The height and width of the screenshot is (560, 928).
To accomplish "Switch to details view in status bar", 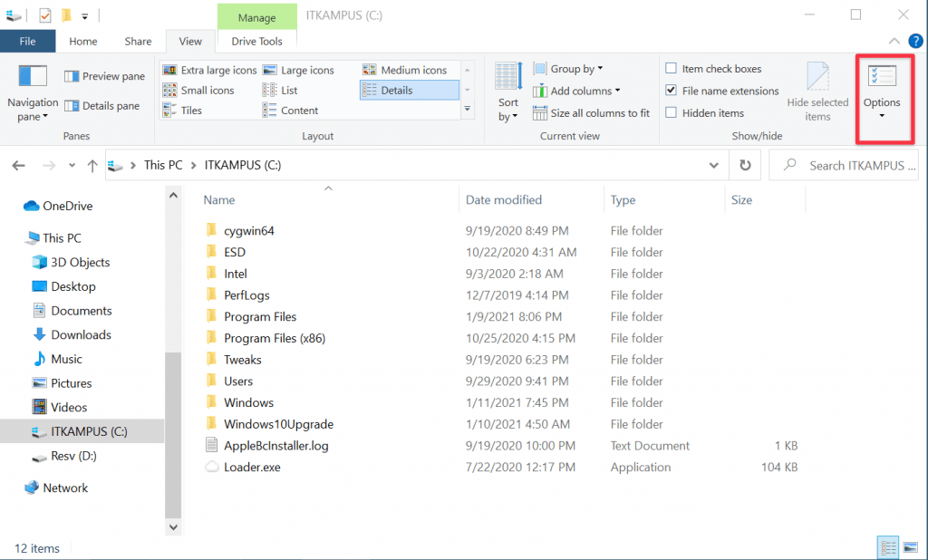I will click(x=888, y=548).
